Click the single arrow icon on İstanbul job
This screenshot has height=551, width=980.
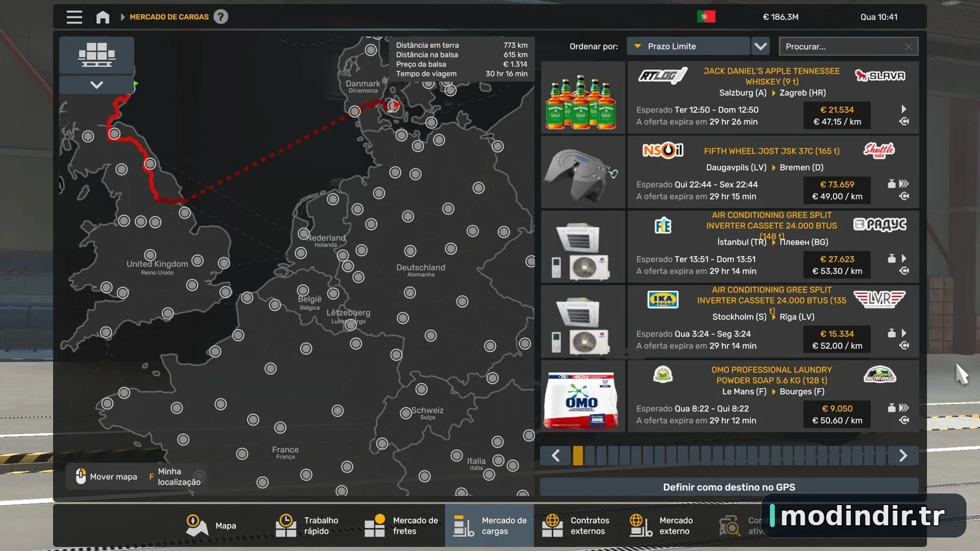903,258
